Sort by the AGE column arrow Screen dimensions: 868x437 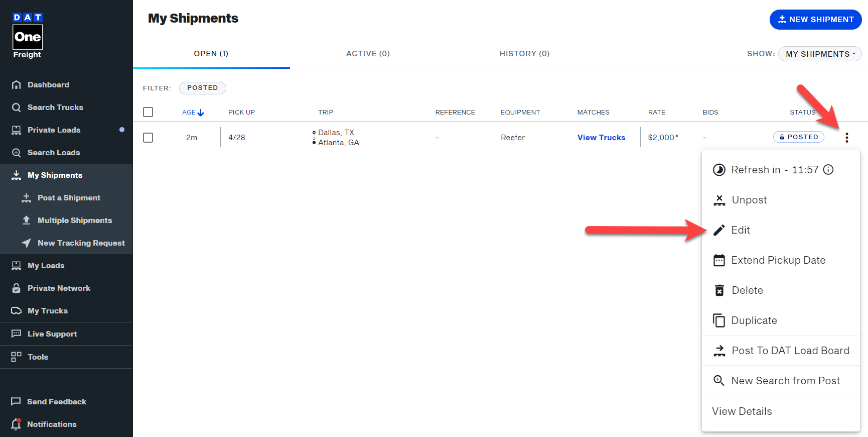tap(201, 113)
